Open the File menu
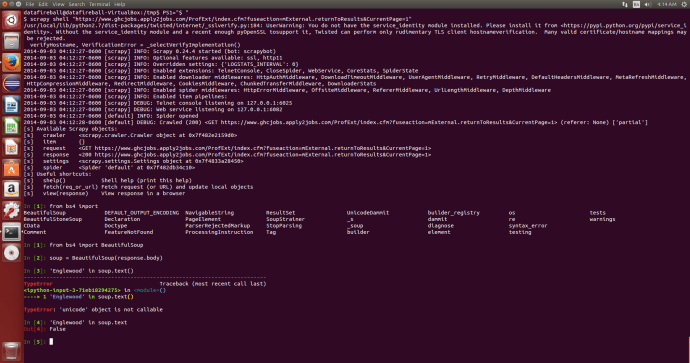690x363 pixels. (x=29, y=4)
